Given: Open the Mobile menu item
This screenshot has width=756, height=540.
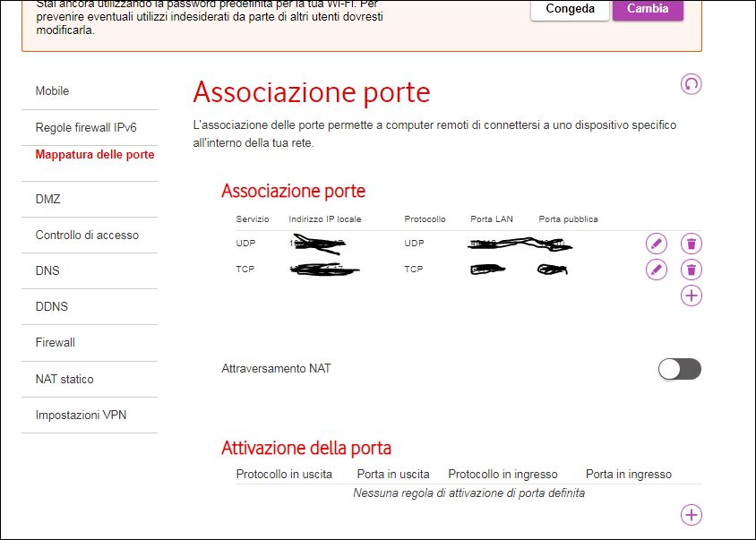Looking at the screenshot, I should (x=52, y=91).
